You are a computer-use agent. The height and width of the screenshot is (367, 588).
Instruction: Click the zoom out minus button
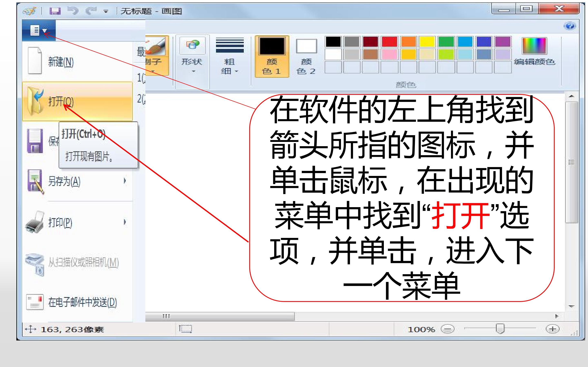point(448,329)
